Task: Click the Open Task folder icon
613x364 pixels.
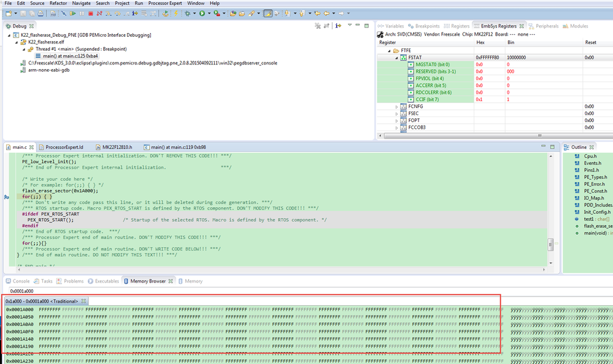Action: tap(242, 13)
